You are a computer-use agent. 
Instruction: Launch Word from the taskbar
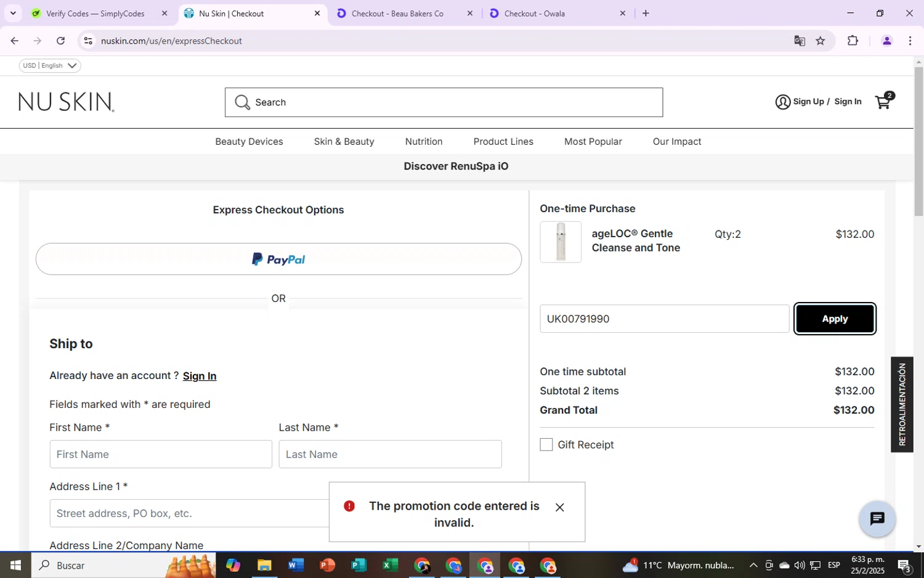[296, 565]
